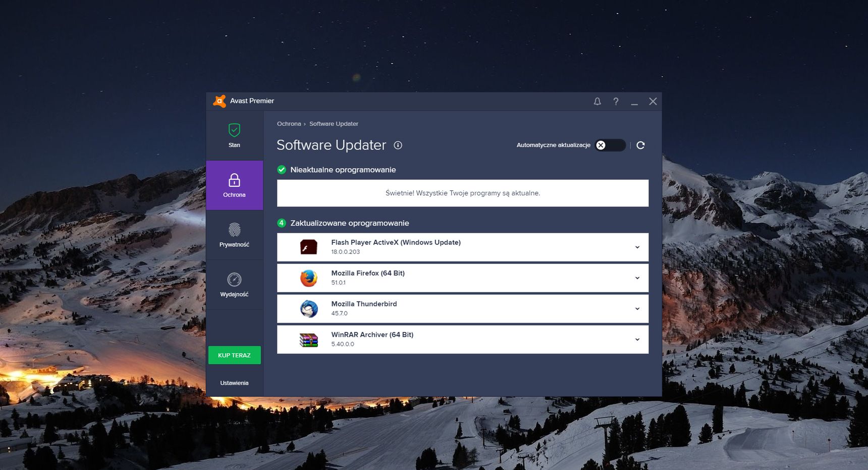
Task: Select the Ochrona protection section
Action: 234,185
